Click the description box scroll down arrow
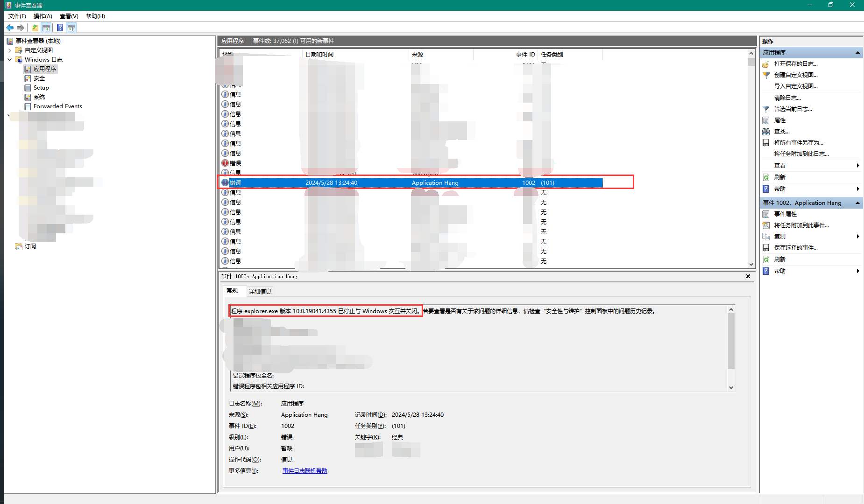 731,388
